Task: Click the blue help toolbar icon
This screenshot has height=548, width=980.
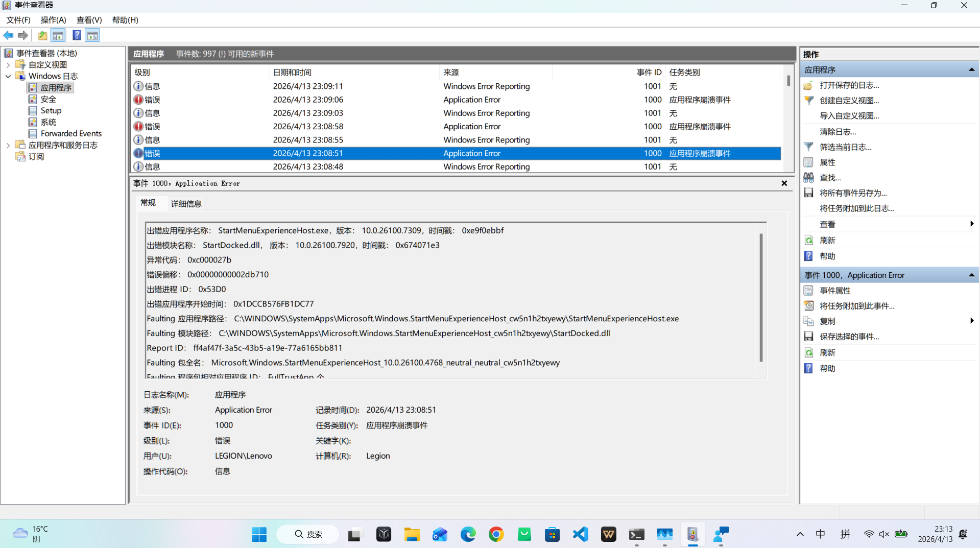Action: coord(77,35)
